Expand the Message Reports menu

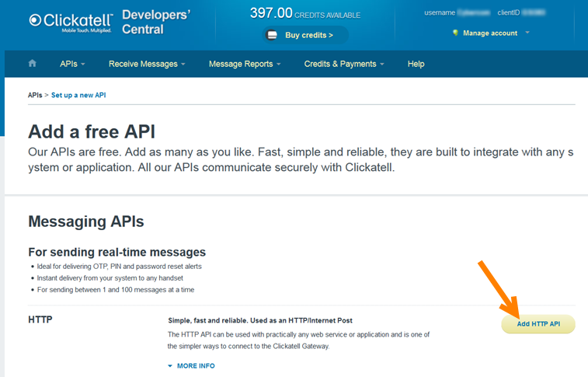point(245,64)
